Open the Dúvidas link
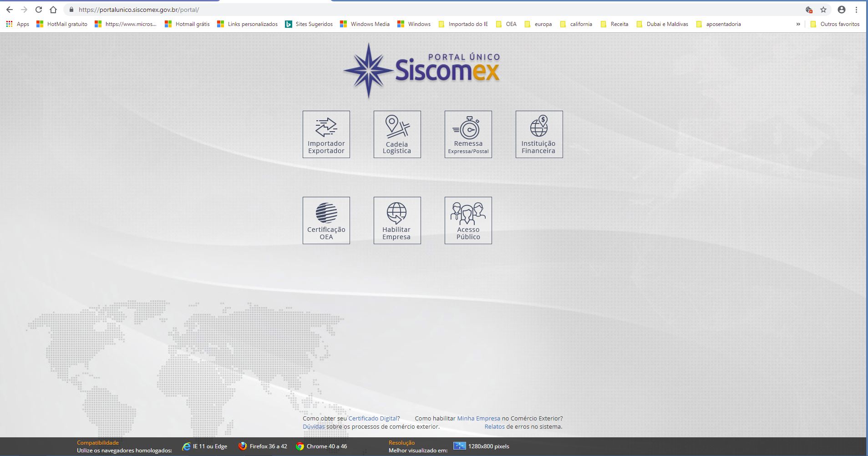868x456 pixels. tap(314, 427)
